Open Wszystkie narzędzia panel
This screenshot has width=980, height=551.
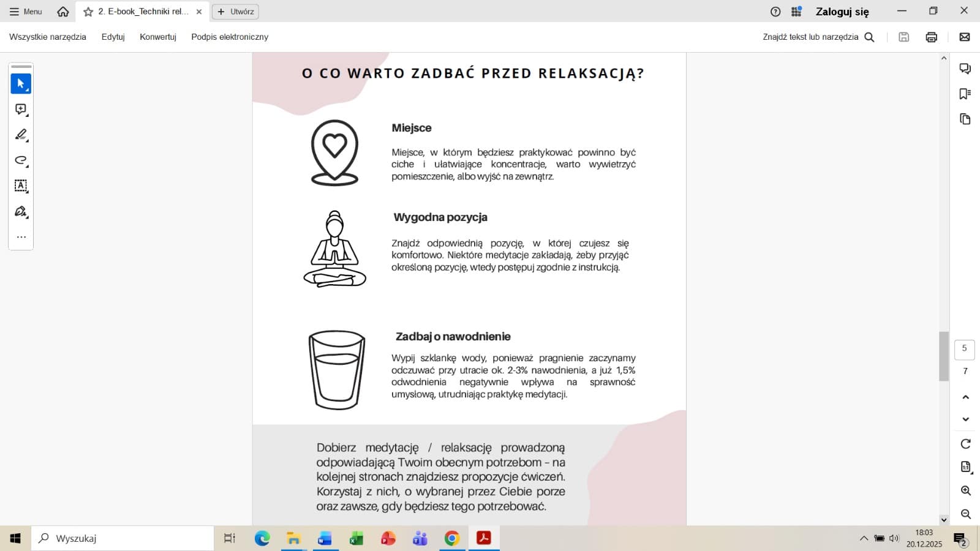[48, 37]
